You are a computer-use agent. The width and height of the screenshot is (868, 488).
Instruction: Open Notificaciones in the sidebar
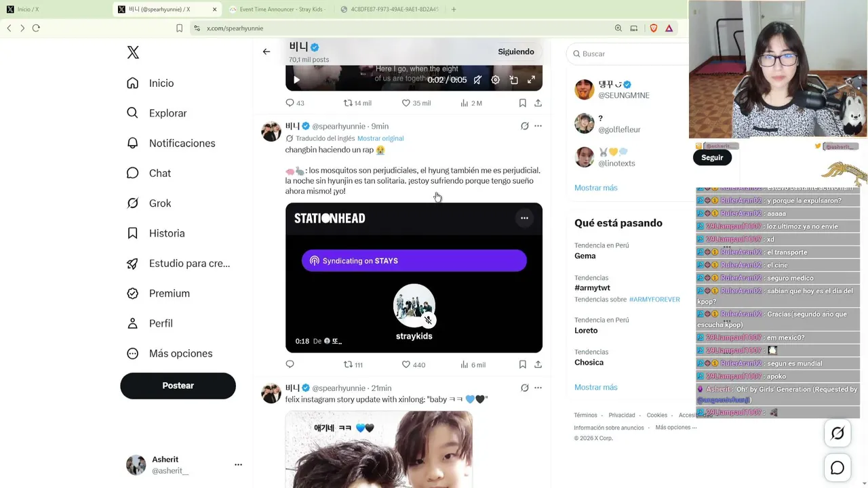(171, 143)
